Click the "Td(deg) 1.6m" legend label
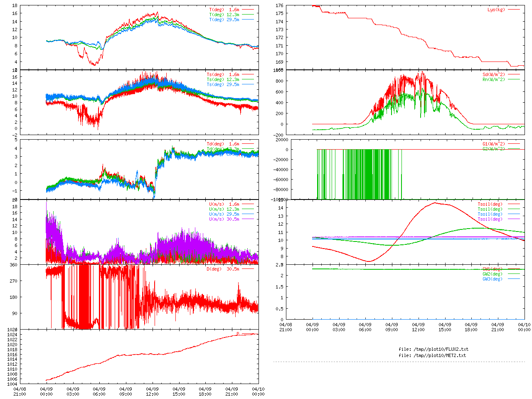This screenshot has width=532, height=399. (223, 144)
